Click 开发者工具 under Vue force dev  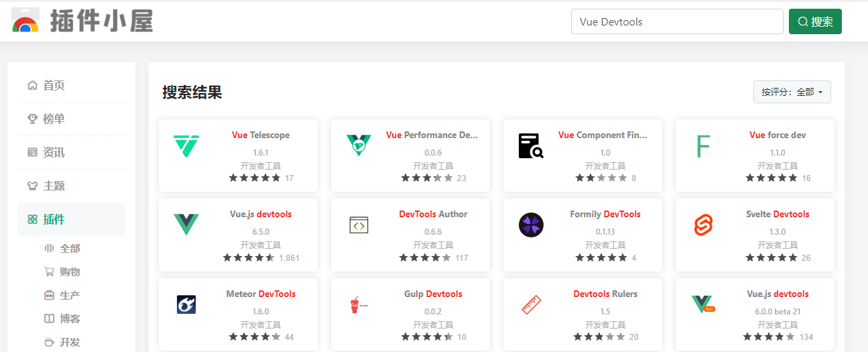coord(778,166)
